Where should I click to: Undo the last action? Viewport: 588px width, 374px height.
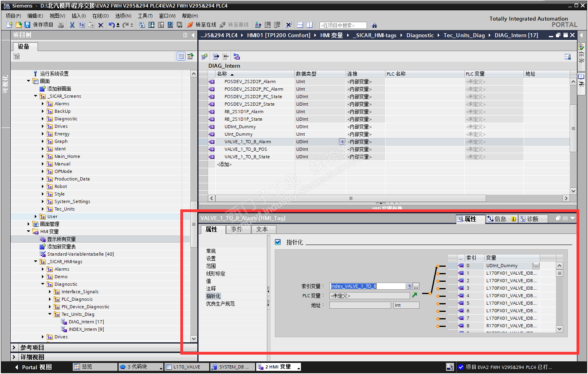coord(112,25)
